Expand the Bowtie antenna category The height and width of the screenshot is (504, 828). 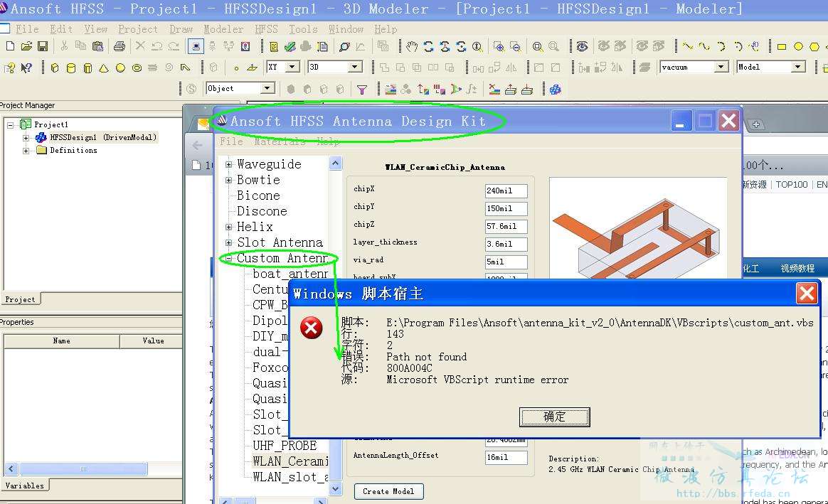click(x=228, y=180)
